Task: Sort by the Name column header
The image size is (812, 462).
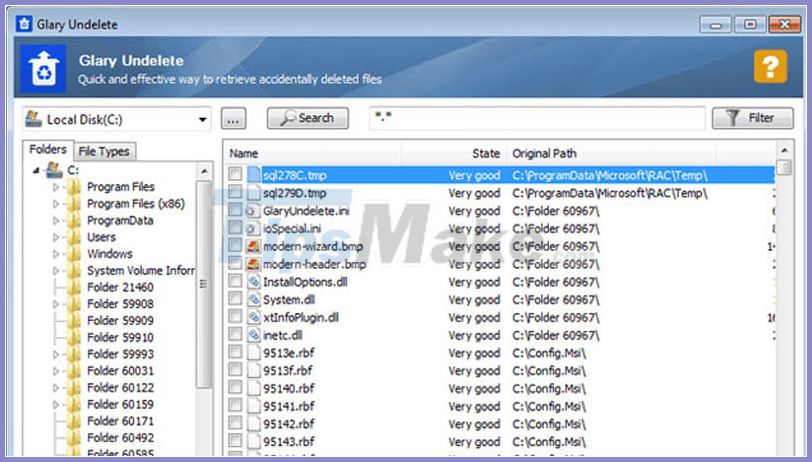Action: (314, 153)
